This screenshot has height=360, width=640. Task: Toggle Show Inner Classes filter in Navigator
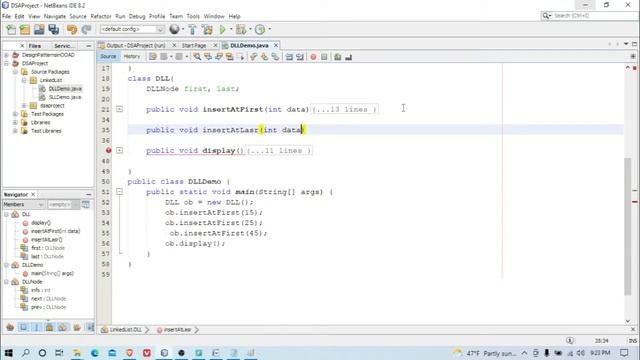point(63,327)
